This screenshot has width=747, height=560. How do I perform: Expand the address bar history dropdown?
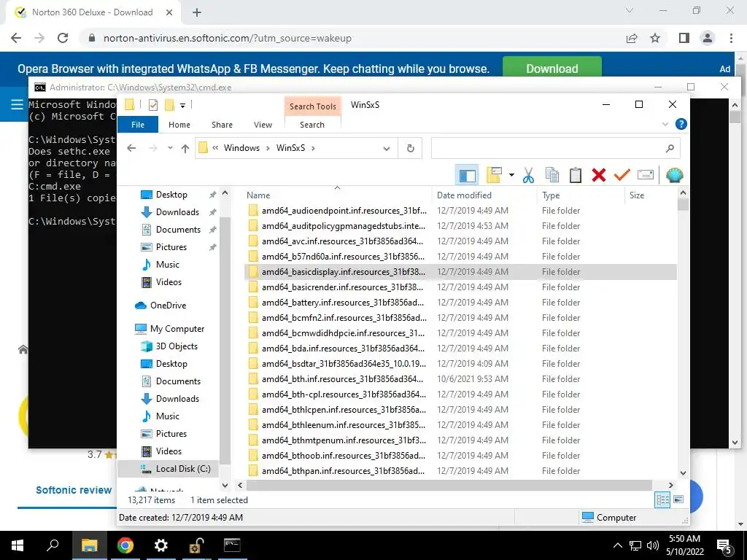pos(387,149)
